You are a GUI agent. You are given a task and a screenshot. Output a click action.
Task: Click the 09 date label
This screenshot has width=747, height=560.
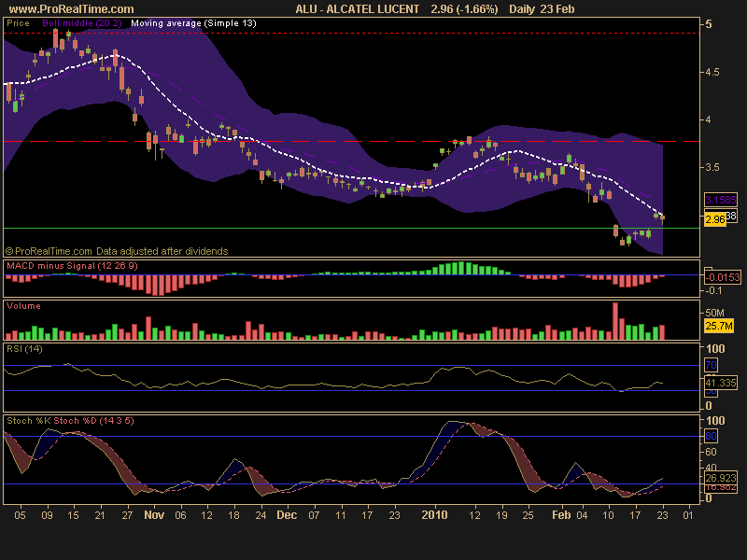[47, 515]
